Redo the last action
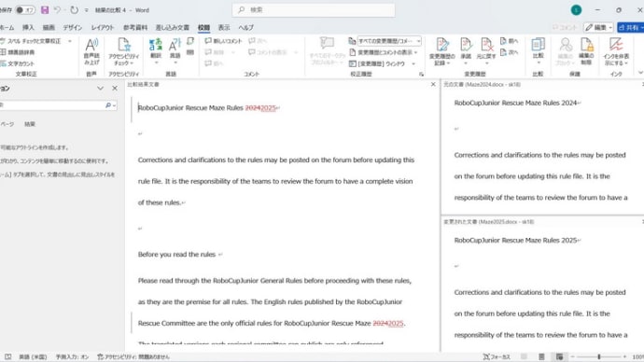Viewport: 644px width, 362px height. [x=75, y=10]
